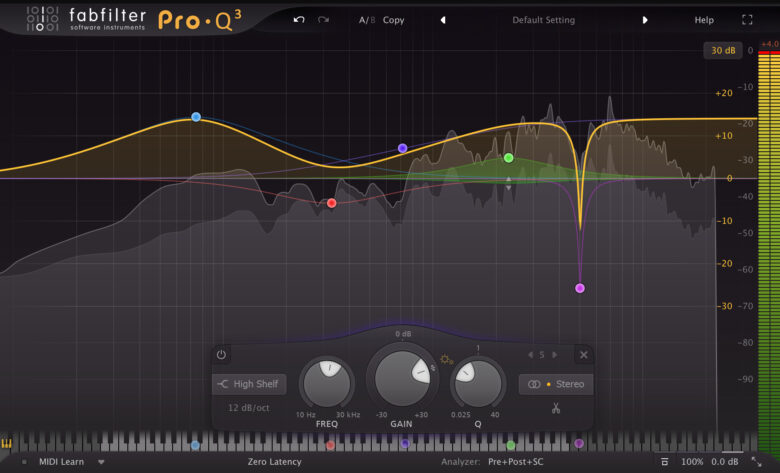The width and height of the screenshot is (780, 473).
Task: Open the Default Setting preset menu
Action: 543,20
